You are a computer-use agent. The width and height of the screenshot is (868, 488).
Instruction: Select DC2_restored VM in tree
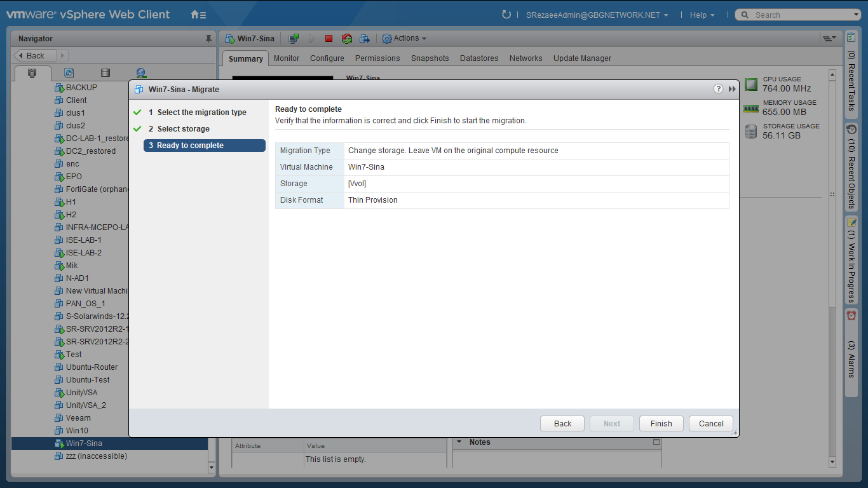(x=91, y=151)
